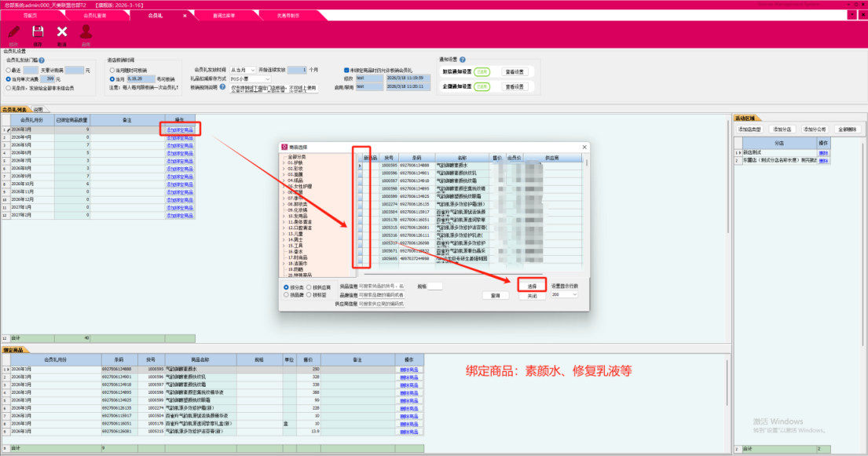
Task: Click help icon beside 会员礼发放门槛
Action: [41, 60]
